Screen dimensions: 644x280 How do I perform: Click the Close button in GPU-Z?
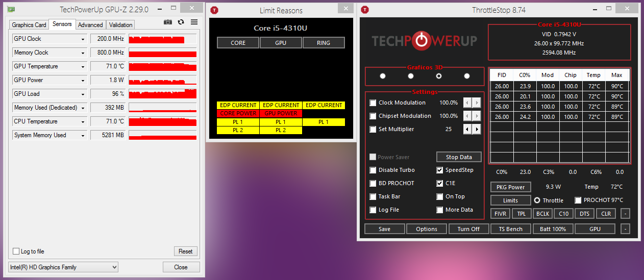pyautogui.click(x=181, y=267)
